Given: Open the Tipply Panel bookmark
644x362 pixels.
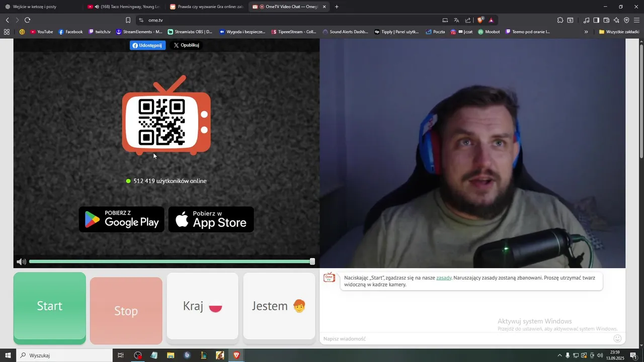Looking at the screenshot, I should (x=396, y=32).
